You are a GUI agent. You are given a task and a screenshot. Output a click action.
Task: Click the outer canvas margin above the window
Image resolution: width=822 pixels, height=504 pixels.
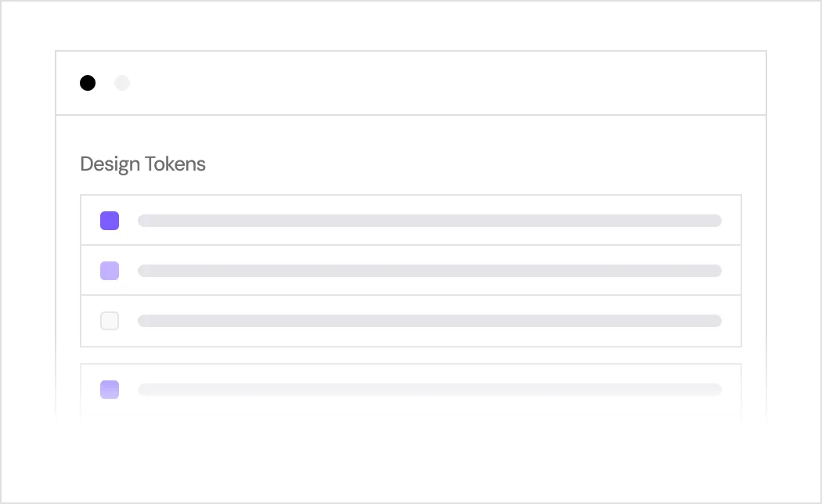click(411, 26)
